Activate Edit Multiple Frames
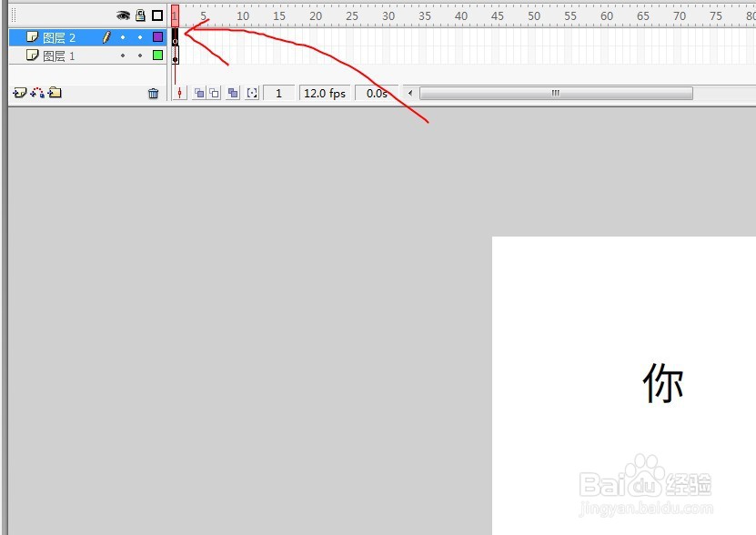Screen dimensions: 756x535 tap(234, 93)
